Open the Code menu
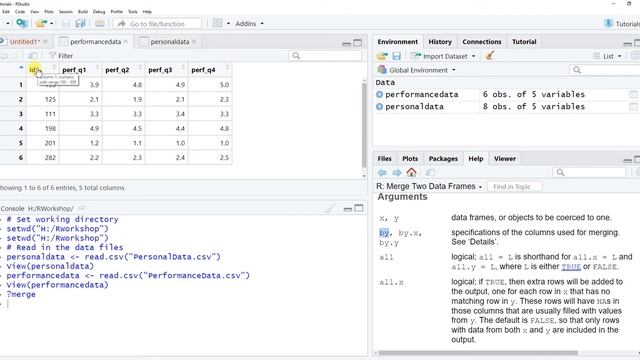The width and height of the screenshot is (640, 360). (20, 12)
